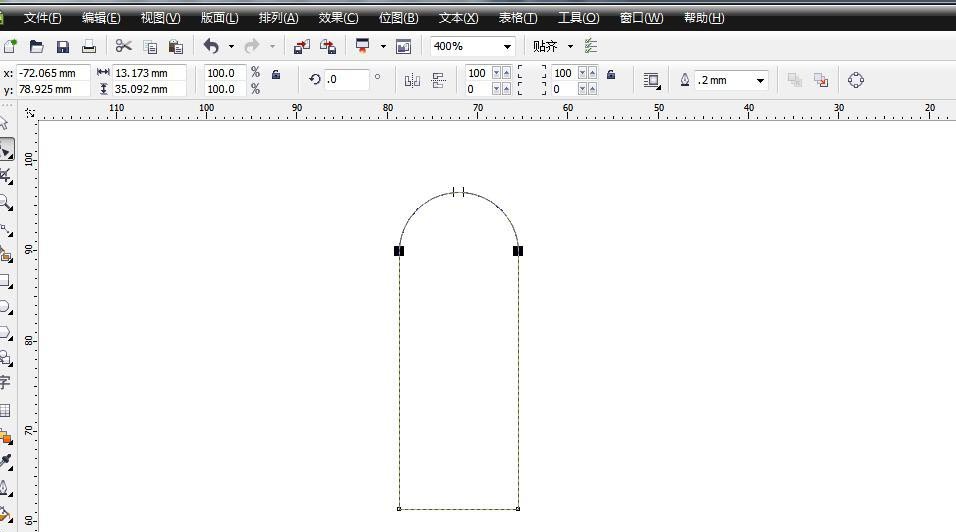The image size is (956, 532).
Task: Select the Zoom magnifier tool
Action: (6, 203)
